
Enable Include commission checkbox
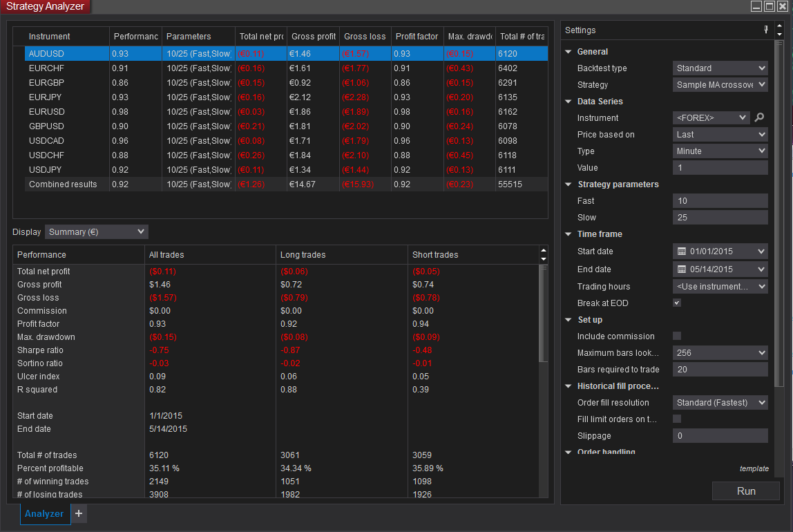point(677,336)
